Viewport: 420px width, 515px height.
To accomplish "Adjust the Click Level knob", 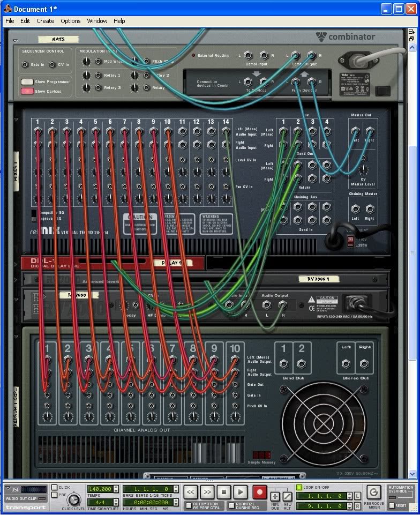I will click(x=74, y=499).
